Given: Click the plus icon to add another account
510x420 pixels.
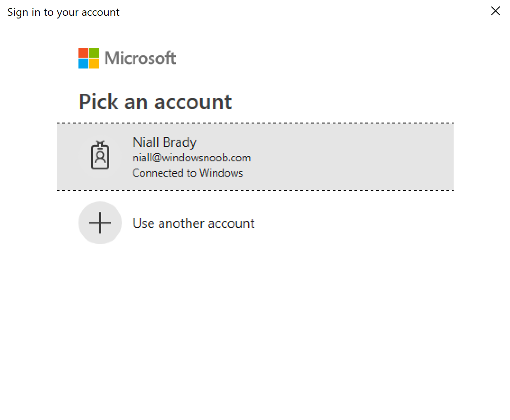Looking at the screenshot, I should pos(100,223).
